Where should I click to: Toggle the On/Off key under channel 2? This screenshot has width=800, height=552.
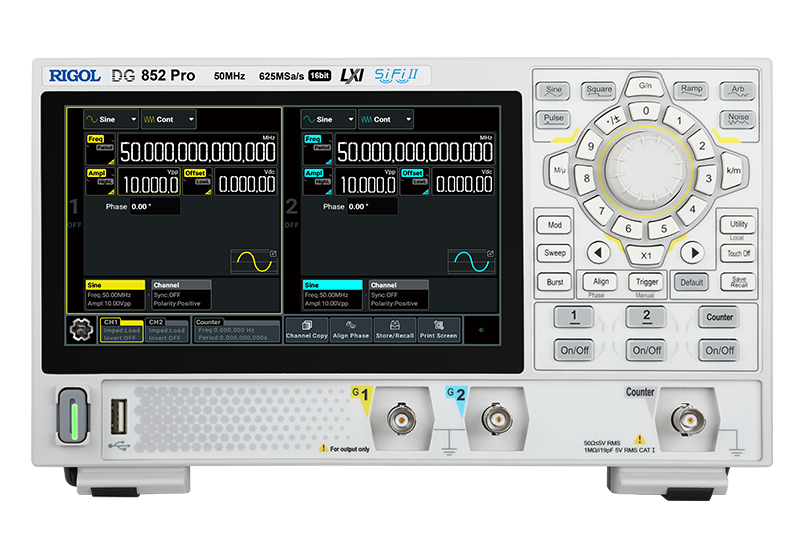[646, 350]
